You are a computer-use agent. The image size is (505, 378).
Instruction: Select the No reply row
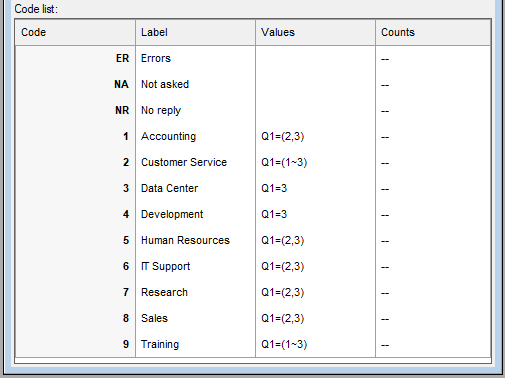(253, 110)
